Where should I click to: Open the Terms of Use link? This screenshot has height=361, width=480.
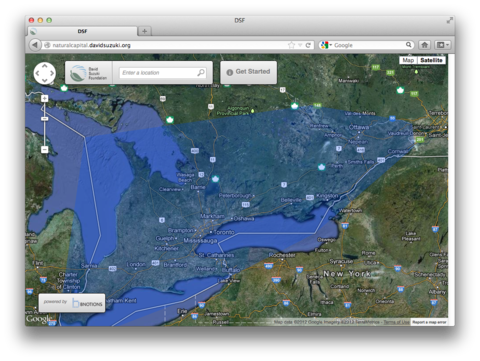[396, 322]
